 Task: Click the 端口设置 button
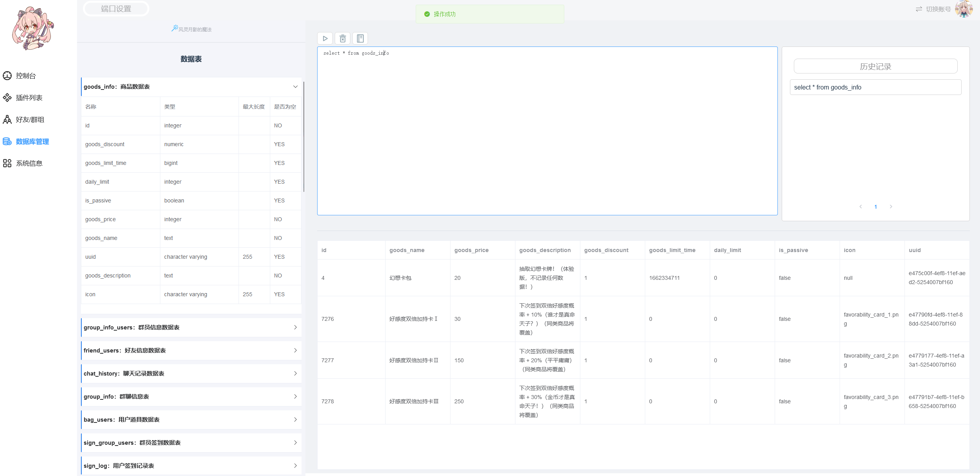point(116,9)
